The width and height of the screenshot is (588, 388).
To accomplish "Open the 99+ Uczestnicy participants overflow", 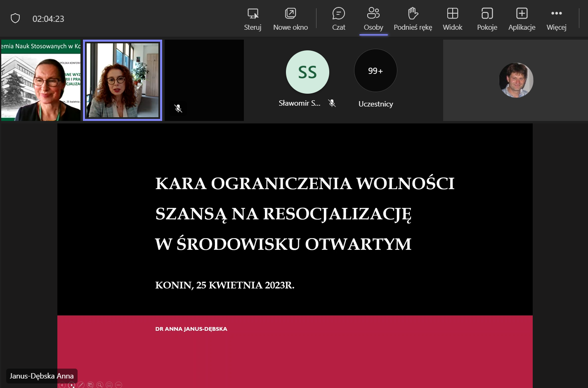I will pyautogui.click(x=375, y=71).
